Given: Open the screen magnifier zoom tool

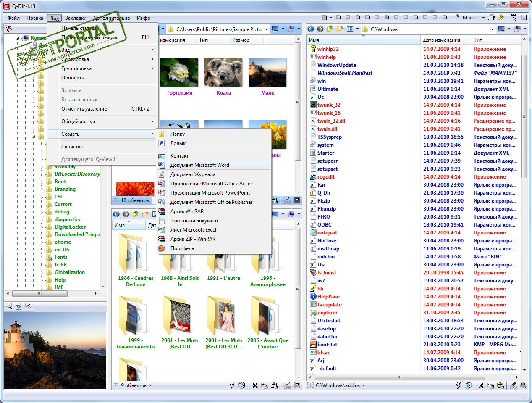Looking at the screenshot, I should tap(514, 17).
